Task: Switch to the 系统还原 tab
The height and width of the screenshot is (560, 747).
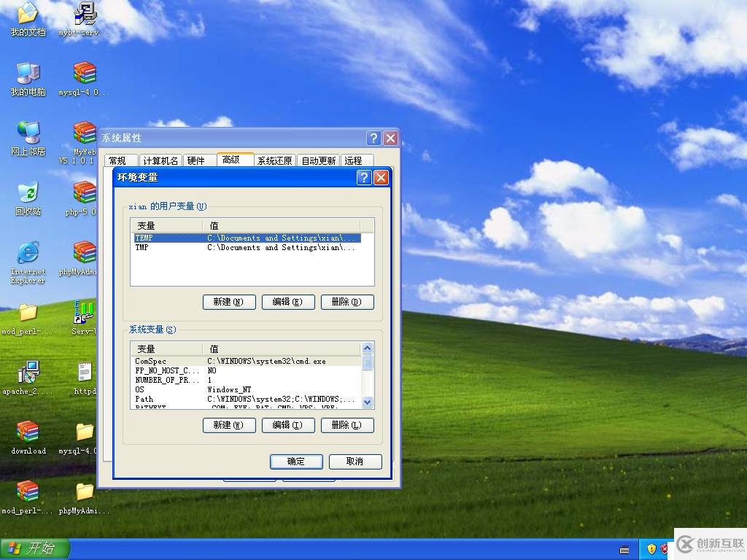Action: point(274,160)
